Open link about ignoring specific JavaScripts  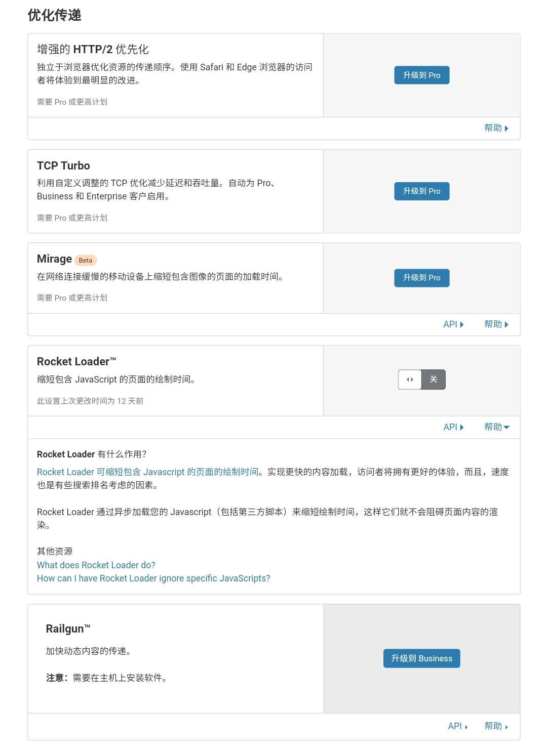(x=153, y=578)
